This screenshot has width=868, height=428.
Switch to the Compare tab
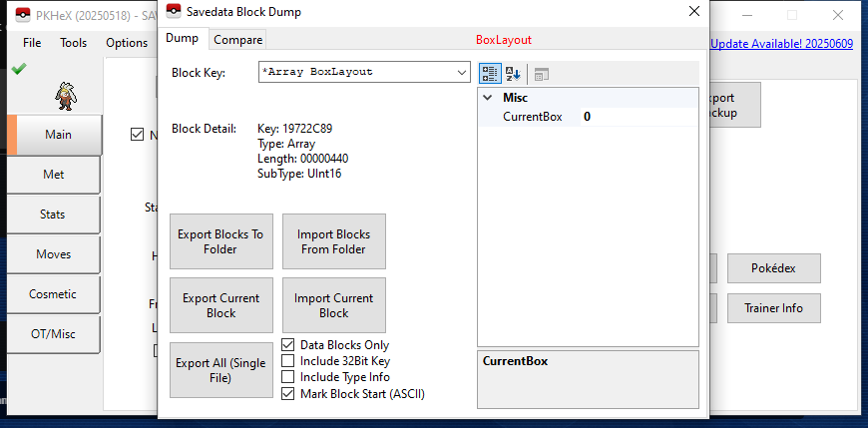237,40
